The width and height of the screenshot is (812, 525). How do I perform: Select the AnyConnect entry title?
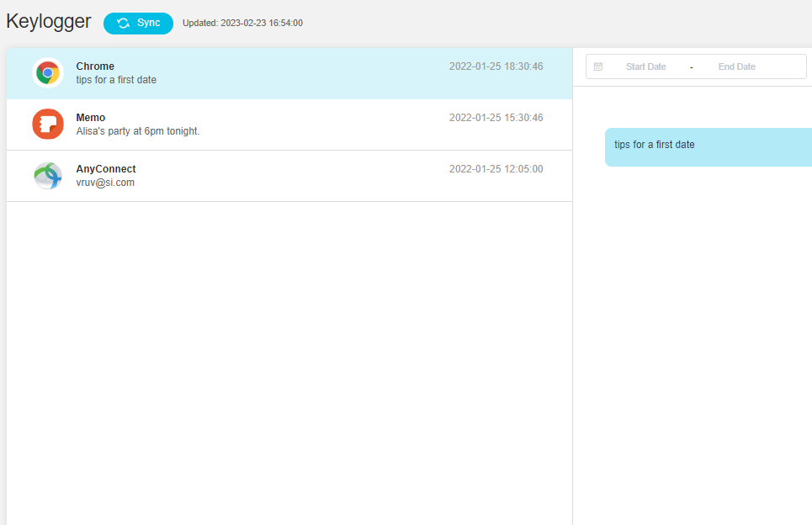106,169
